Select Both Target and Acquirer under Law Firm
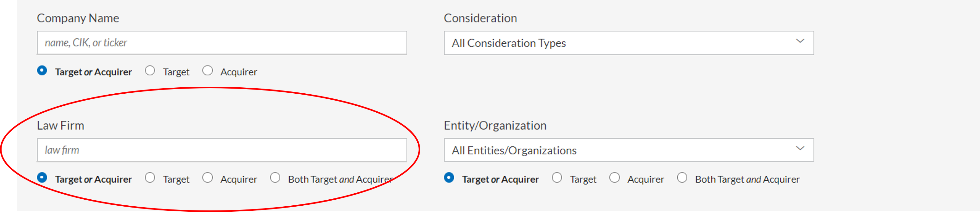Viewport: 980px width, 212px height. click(x=275, y=178)
